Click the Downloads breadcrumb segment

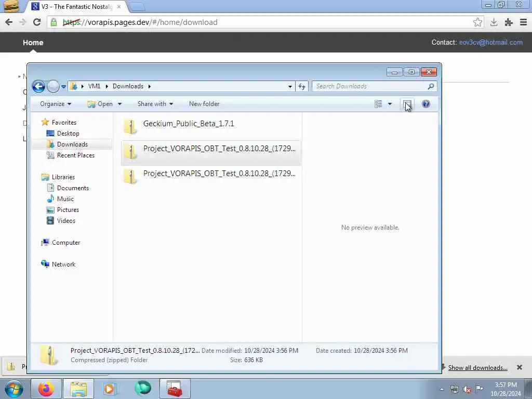coord(128,86)
